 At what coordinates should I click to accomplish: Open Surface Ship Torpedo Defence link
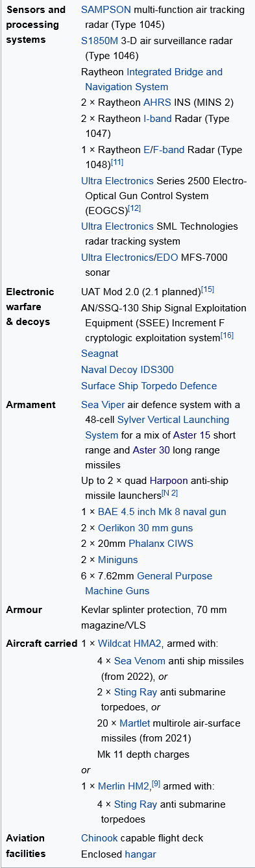(x=149, y=385)
